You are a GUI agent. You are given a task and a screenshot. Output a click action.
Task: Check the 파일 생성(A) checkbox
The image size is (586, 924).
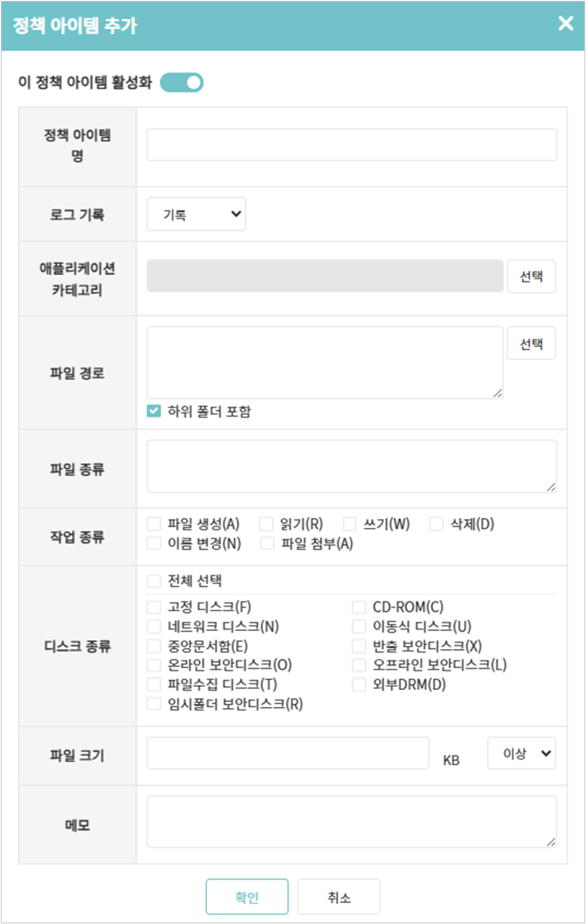(154, 524)
